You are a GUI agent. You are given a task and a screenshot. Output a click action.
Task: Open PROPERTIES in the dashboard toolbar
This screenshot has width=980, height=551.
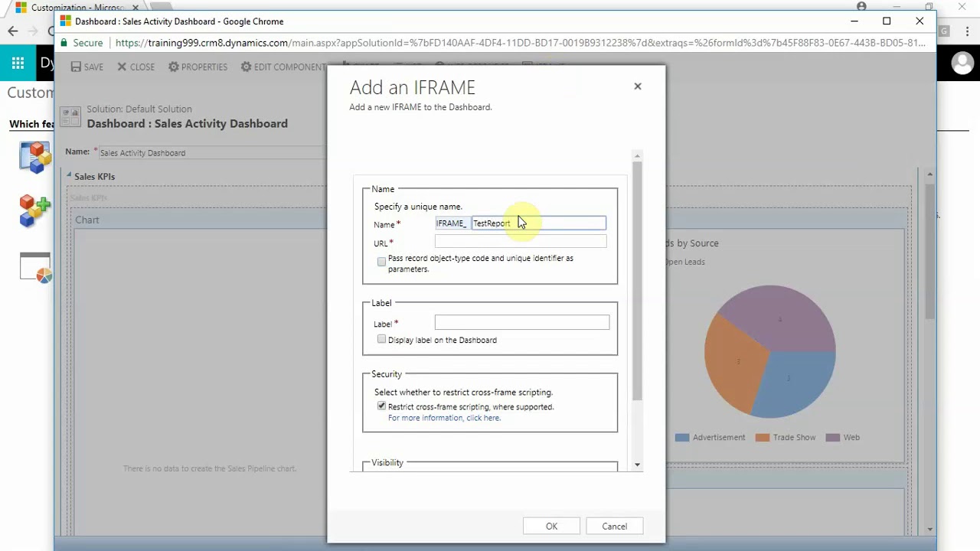tap(198, 67)
